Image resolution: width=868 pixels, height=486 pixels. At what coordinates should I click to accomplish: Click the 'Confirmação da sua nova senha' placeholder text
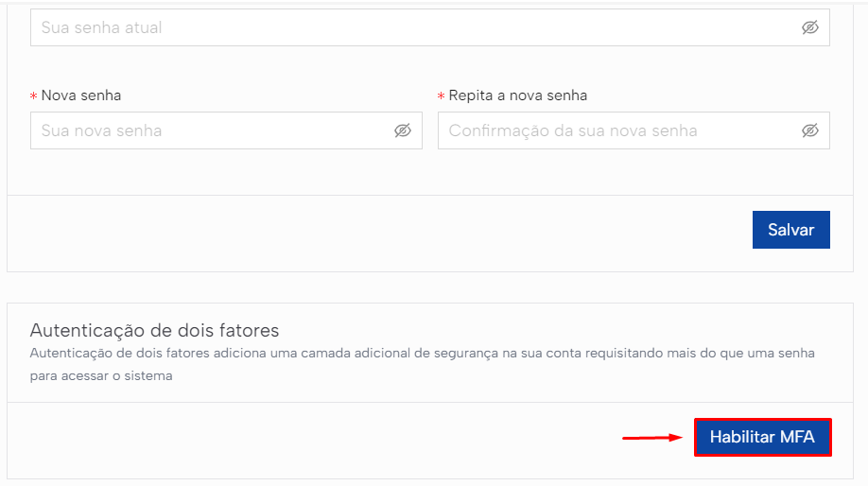(573, 130)
